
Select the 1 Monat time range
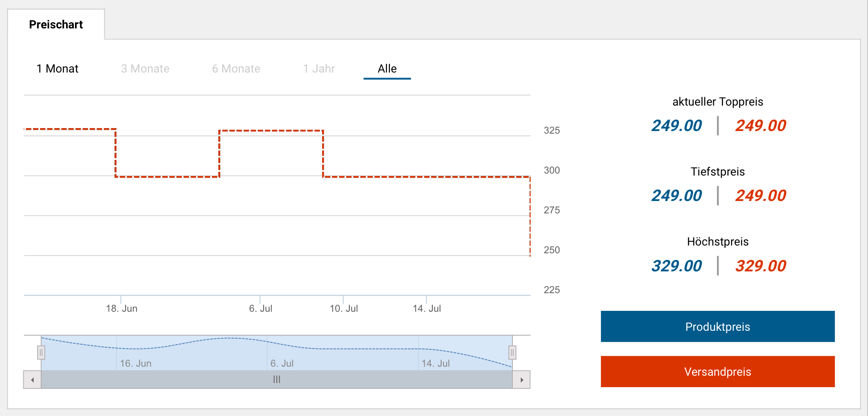(x=58, y=69)
